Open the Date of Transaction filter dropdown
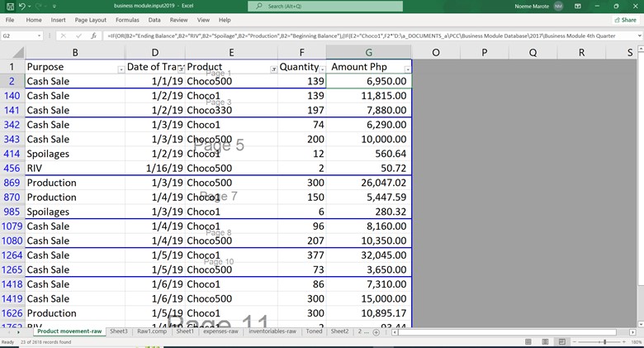The width and height of the screenshot is (644, 348). pyautogui.click(x=181, y=69)
